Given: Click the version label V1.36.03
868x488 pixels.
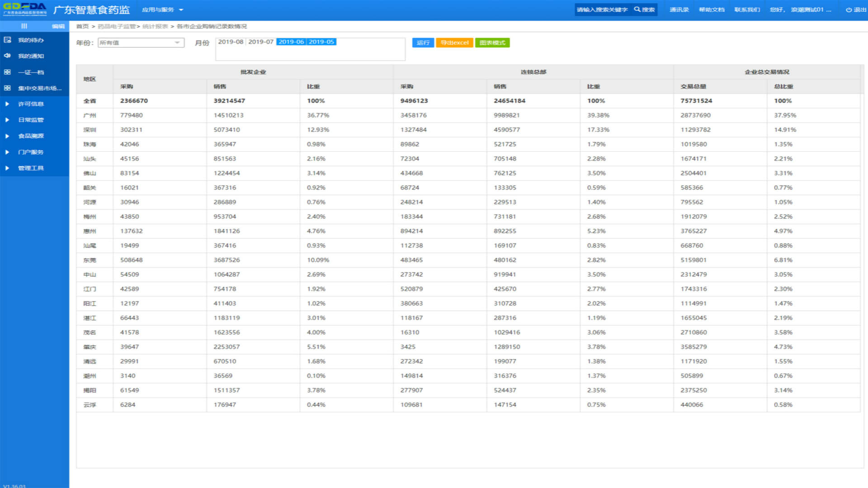Looking at the screenshot, I should coord(14,486).
